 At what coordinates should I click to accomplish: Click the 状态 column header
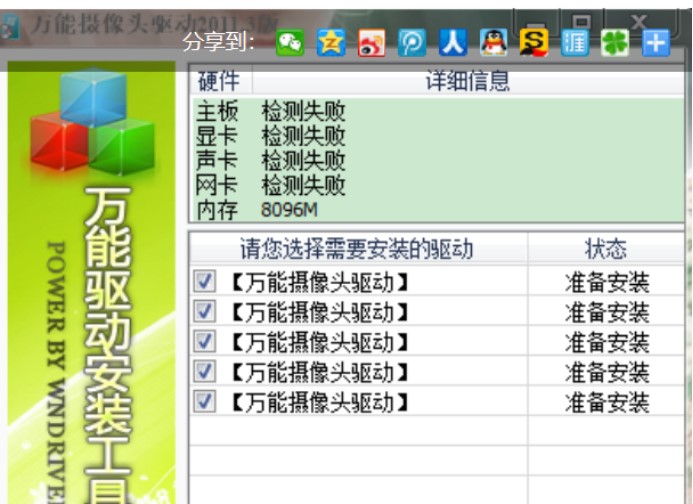pos(606,248)
